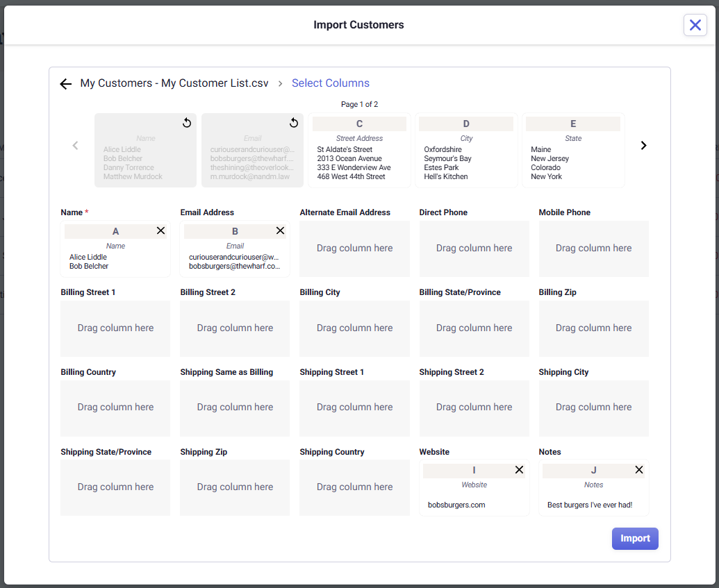Image resolution: width=719 pixels, height=588 pixels.
Task: Remove column I from the Website field
Action: point(519,470)
